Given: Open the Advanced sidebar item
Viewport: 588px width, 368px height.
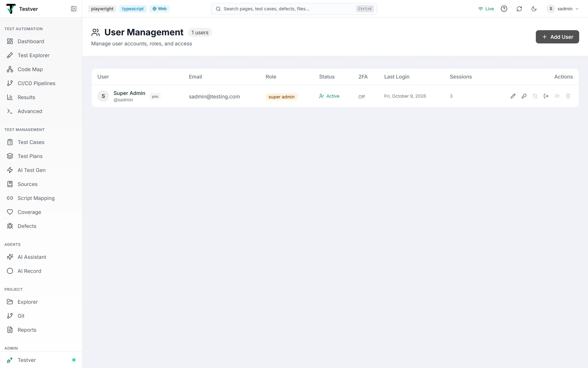Looking at the screenshot, I should pyautogui.click(x=41, y=111).
